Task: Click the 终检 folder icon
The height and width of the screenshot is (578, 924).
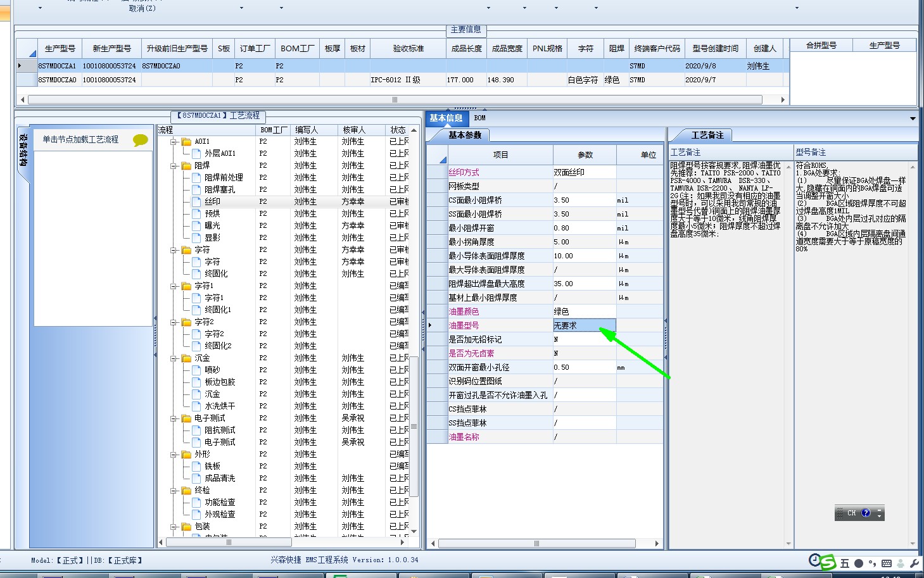Action: coord(186,490)
